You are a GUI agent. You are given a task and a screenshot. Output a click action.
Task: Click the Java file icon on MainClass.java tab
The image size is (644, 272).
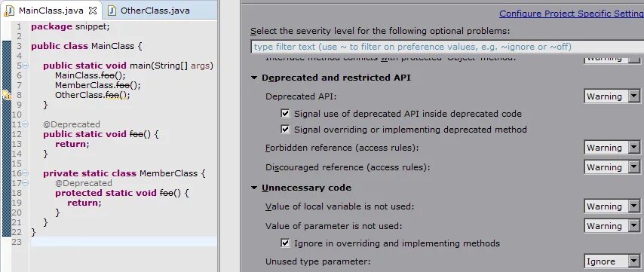[x=9, y=11]
